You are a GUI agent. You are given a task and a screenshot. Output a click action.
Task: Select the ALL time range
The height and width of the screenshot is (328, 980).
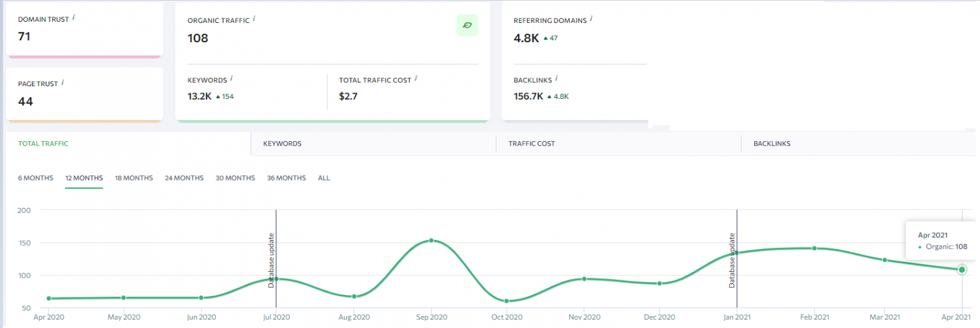pos(324,178)
